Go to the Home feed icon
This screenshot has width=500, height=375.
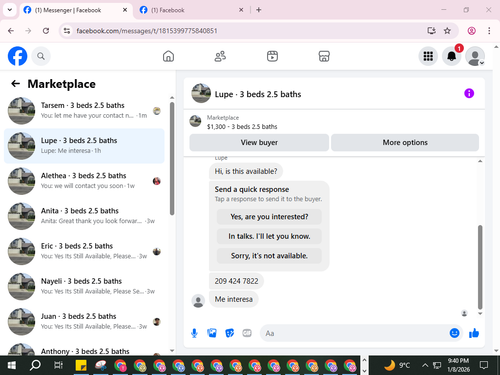tap(168, 56)
